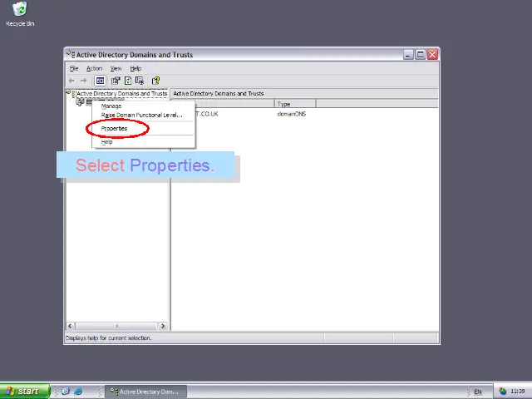Open the Properties toolbar icon
Viewport: 532px width, 399px height.
coord(116,81)
